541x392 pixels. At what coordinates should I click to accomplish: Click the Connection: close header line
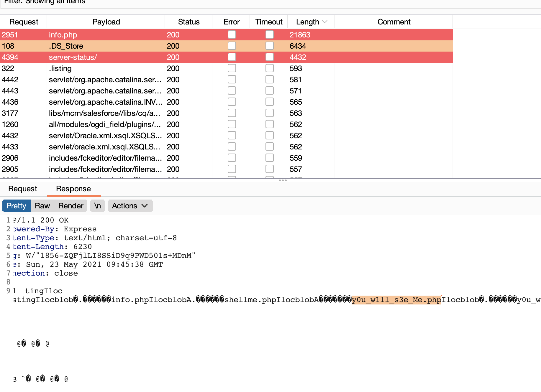click(x=45, y=273)
